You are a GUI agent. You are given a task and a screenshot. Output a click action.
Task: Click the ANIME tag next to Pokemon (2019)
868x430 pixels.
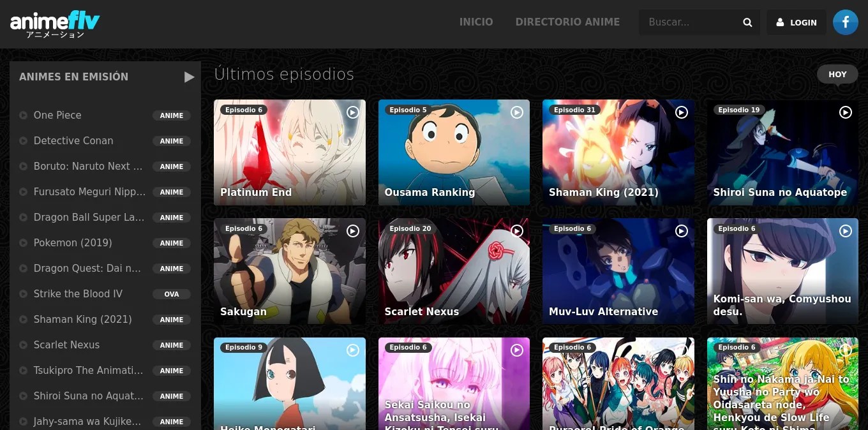(x=172, y=243)
